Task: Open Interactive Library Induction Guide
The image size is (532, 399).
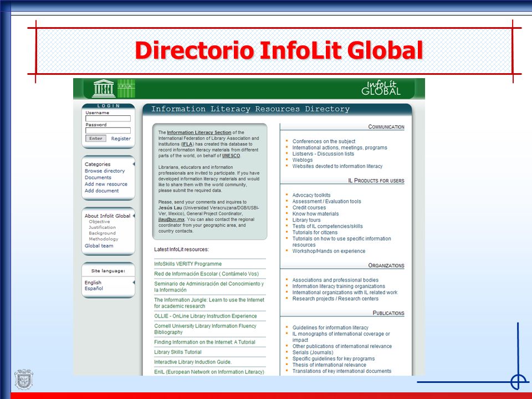Action: click(x=193, y=362)
